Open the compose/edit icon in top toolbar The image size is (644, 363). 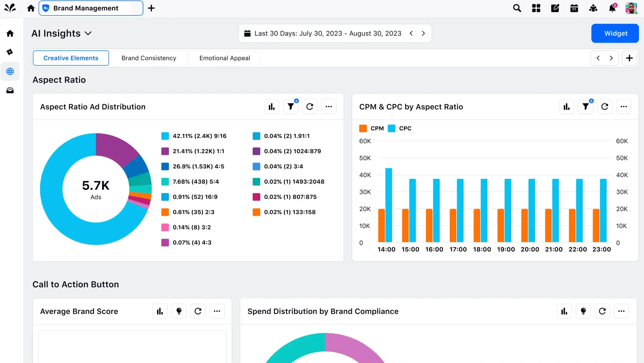click(x=555, y=8)
